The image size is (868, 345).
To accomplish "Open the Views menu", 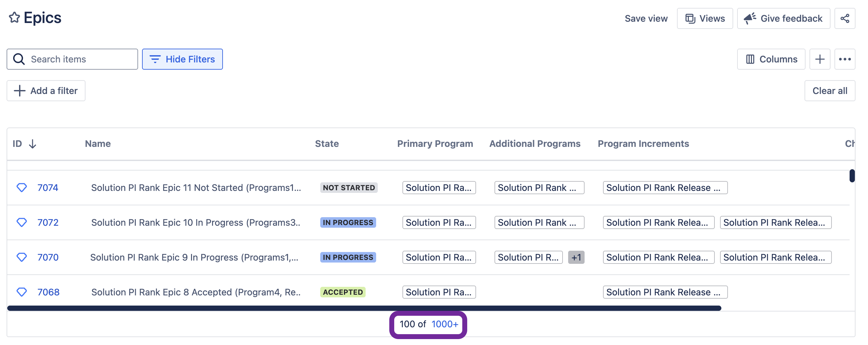I will coord(705,18).
